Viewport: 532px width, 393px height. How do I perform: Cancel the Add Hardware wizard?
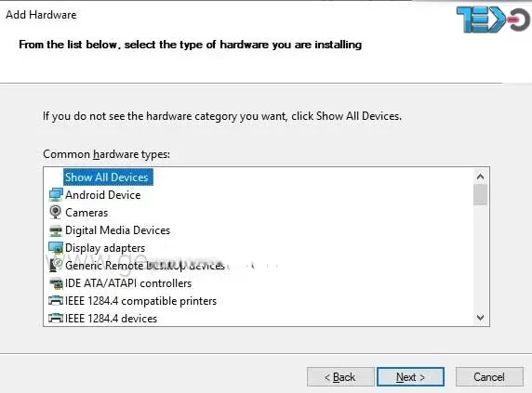coord(489,376)
